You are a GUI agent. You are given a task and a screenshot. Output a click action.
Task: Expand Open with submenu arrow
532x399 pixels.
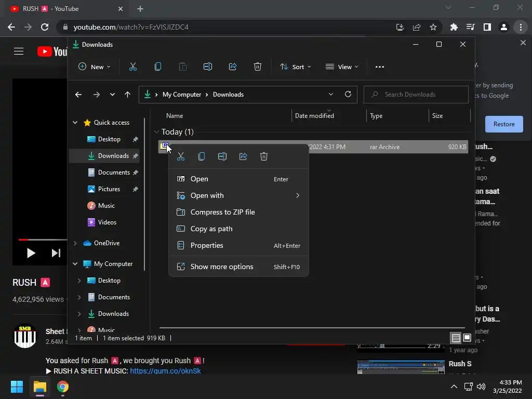coord(298,195)
